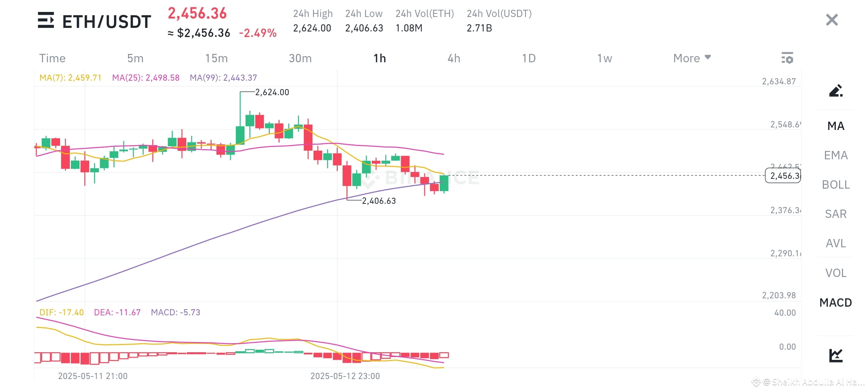Expand the More timeframes dropdown
Image resolution: width=868 pixels, height=391 pixels.
pos(691,58)
